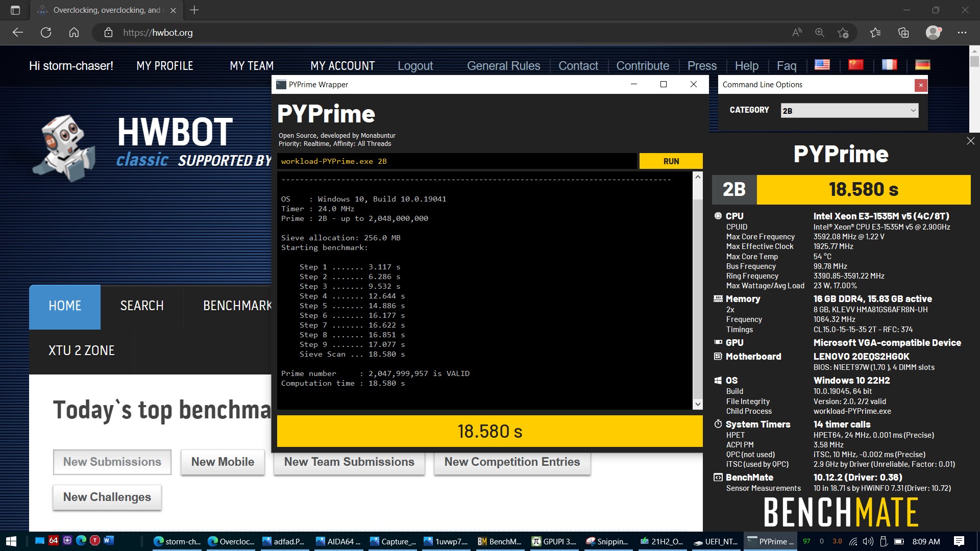Click the New Mobile button
Screen dimensions: 980x551
click(x=223, y=462)
